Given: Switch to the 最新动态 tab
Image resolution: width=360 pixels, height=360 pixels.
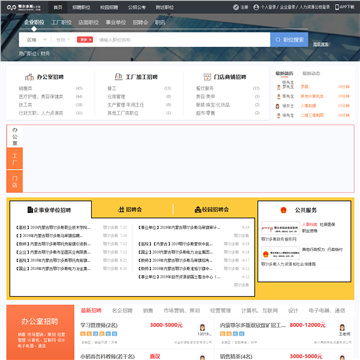Looking at the screenshot, I should 311,73.
